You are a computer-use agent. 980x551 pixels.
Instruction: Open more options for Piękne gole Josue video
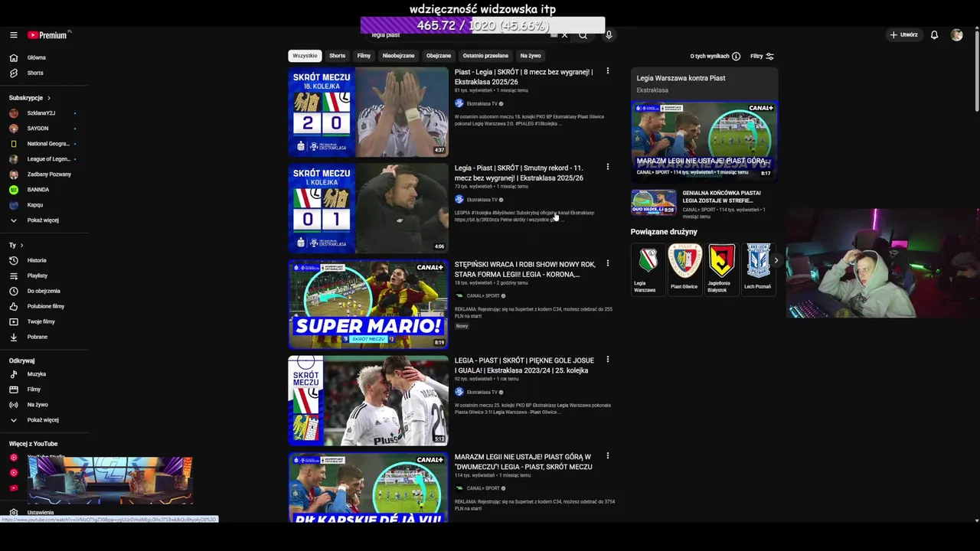point(608,360)
